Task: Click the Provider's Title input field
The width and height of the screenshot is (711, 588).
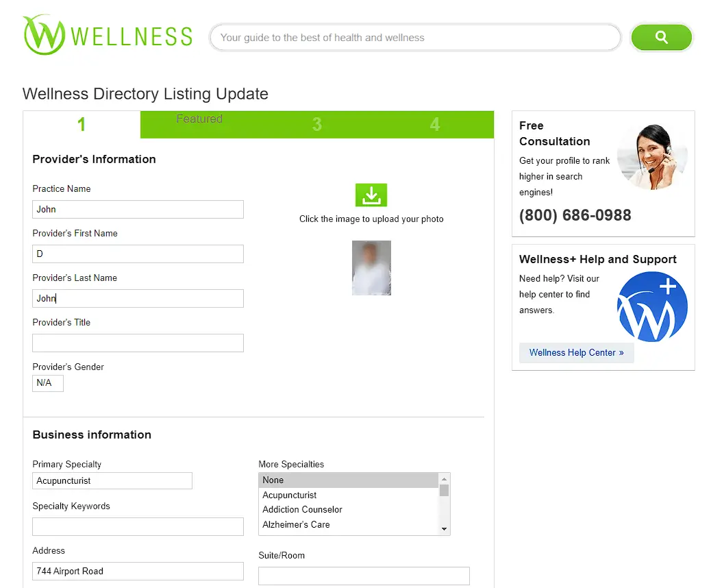Action: pos(138,343)
